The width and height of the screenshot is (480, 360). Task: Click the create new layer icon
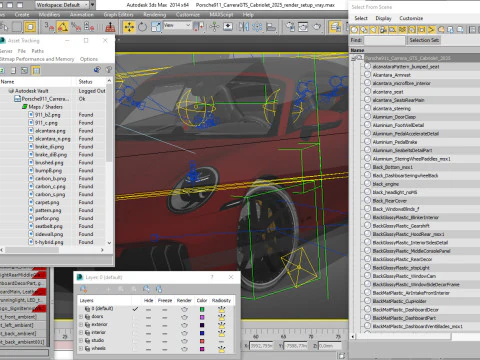83,289
